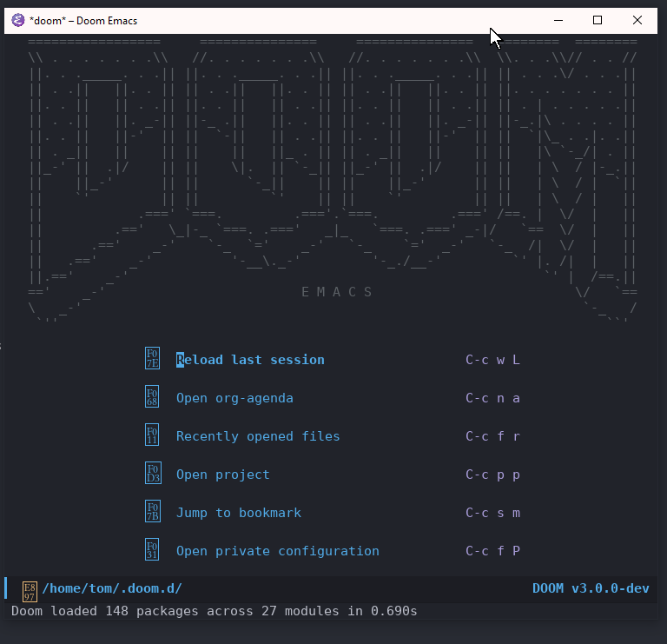Click the C-c f r keybinding text

[x=492, y=436]
